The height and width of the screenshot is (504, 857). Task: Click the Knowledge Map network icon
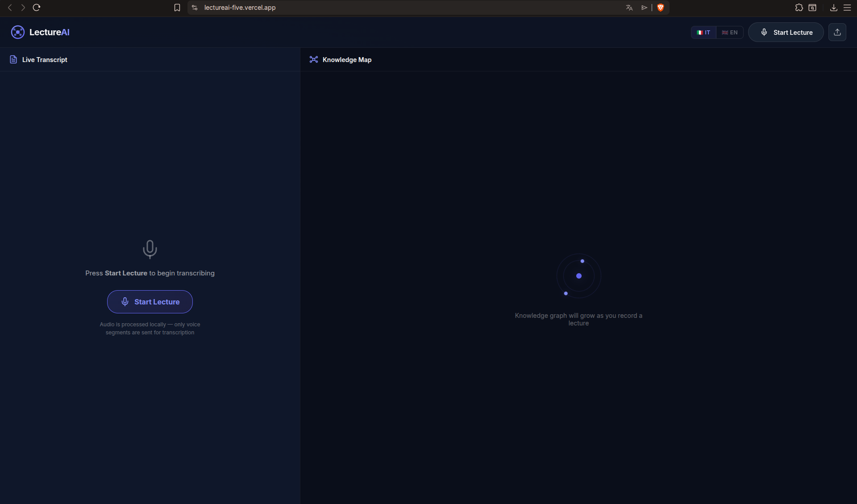pyautogui.click(x=314, y=59)
